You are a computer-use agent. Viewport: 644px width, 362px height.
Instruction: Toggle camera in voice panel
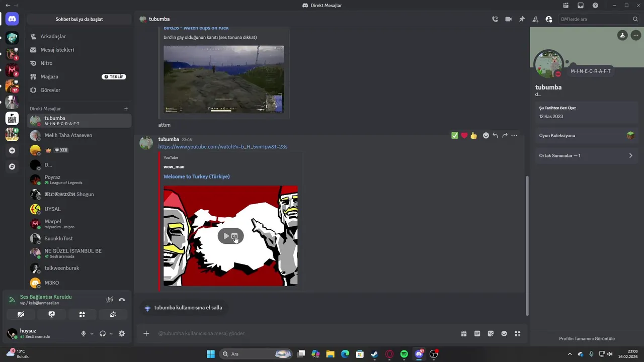click(x=21, y=314)
